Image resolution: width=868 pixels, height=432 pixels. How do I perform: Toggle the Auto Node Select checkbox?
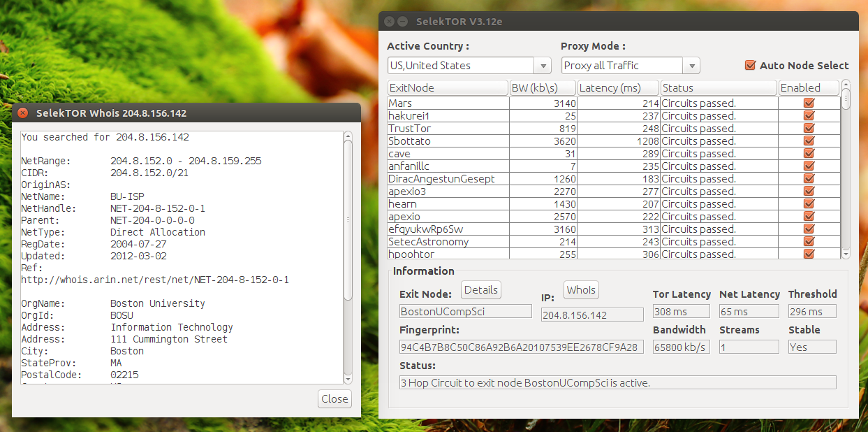tap(751, 65)
